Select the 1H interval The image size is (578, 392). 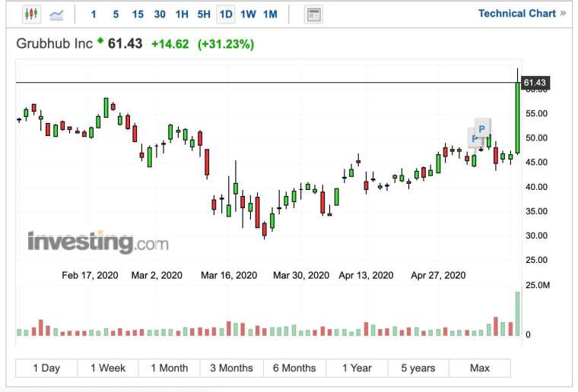click(182, 14)
